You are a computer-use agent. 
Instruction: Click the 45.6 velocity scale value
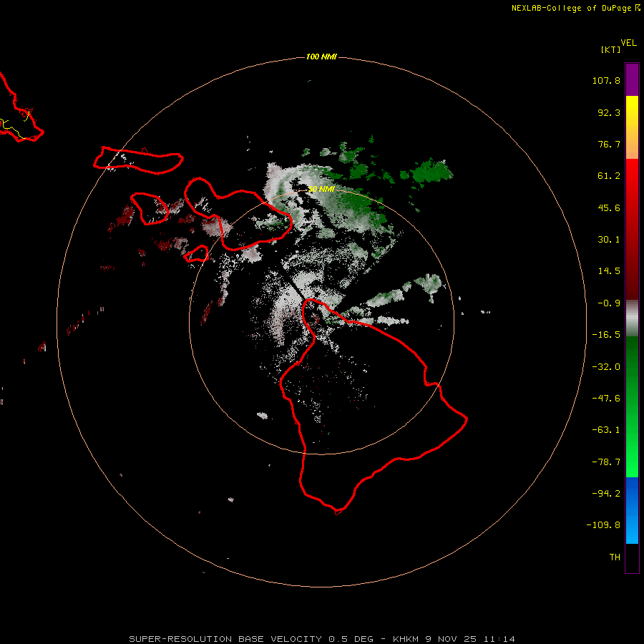[609, 208]
